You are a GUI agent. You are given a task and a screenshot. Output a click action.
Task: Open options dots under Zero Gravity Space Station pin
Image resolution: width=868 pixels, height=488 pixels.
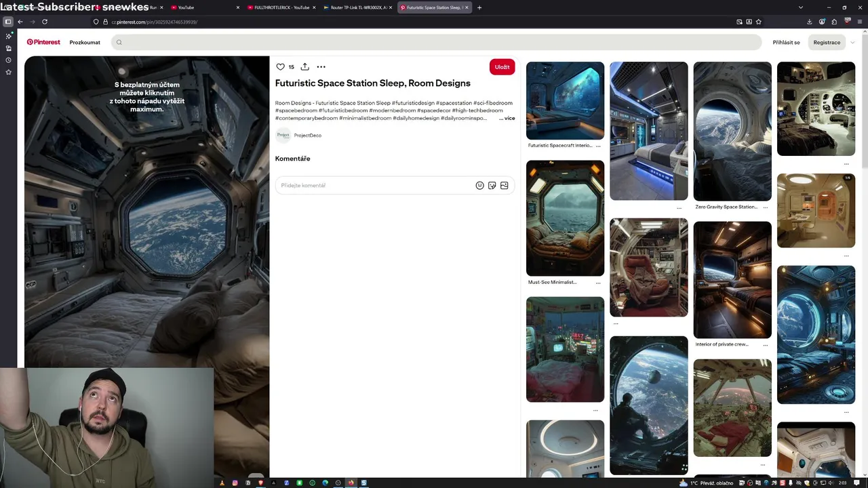pos(766,207)
